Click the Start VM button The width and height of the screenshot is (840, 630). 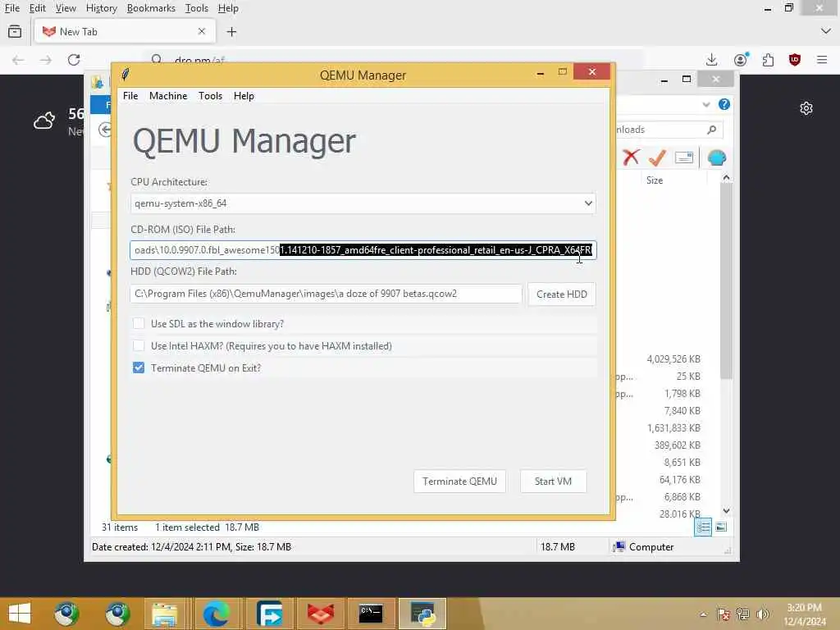554,482
